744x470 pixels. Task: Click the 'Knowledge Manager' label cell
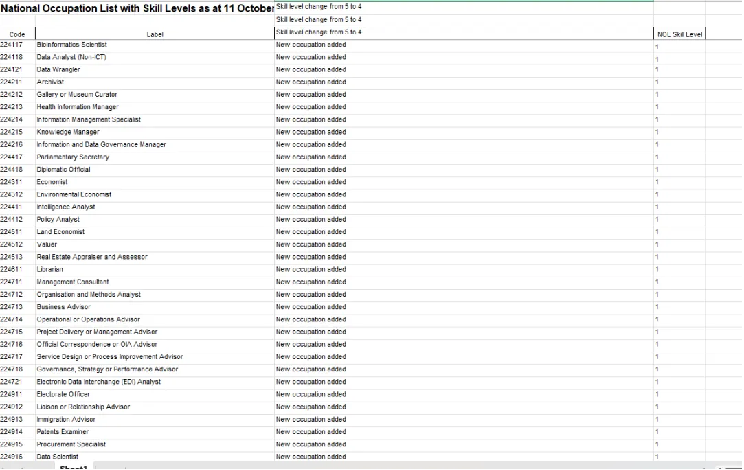point(68,132)
